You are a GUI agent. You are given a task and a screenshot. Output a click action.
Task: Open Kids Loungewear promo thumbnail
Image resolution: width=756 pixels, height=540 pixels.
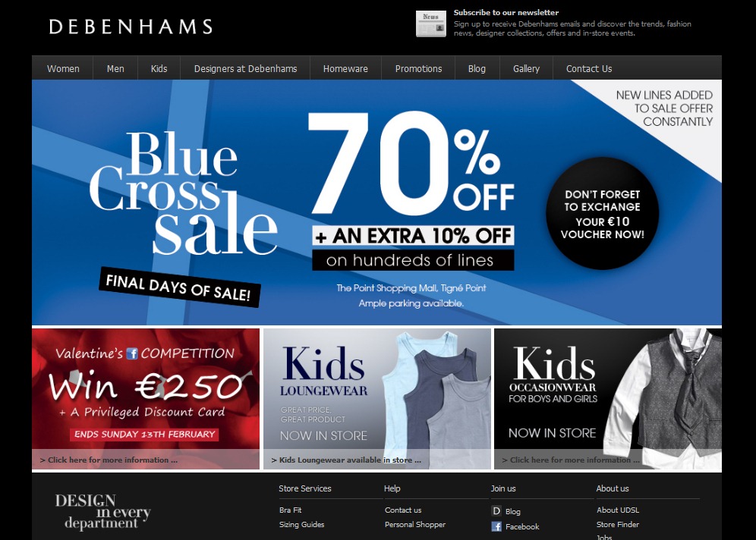tap(377, 399)
